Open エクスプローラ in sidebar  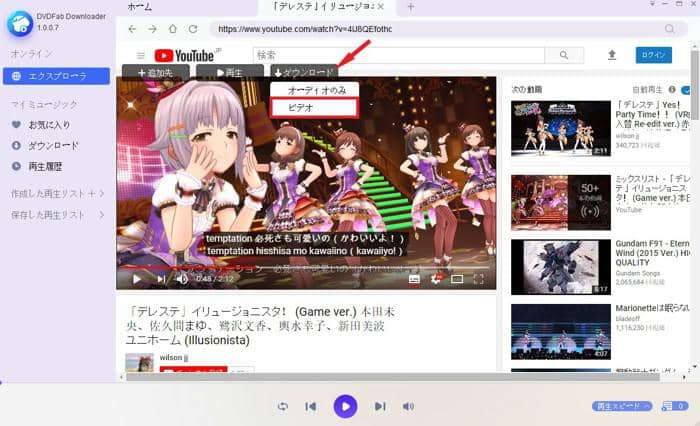[56, 76]
